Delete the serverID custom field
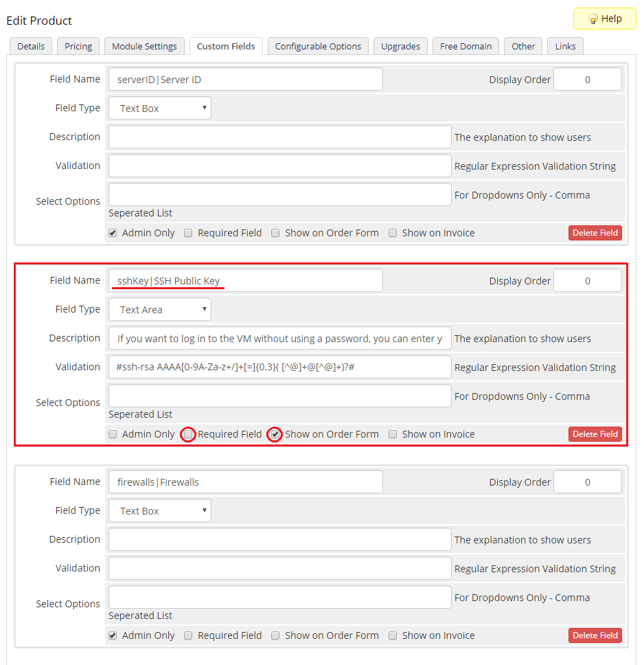This screenshot has width=644, height=665. tap(595, 233)
